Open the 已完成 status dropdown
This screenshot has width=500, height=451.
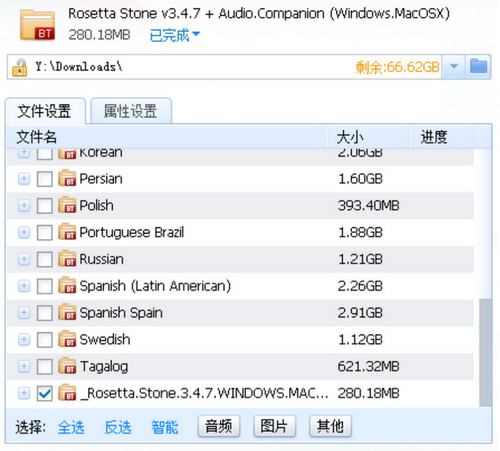coord(175,35)
